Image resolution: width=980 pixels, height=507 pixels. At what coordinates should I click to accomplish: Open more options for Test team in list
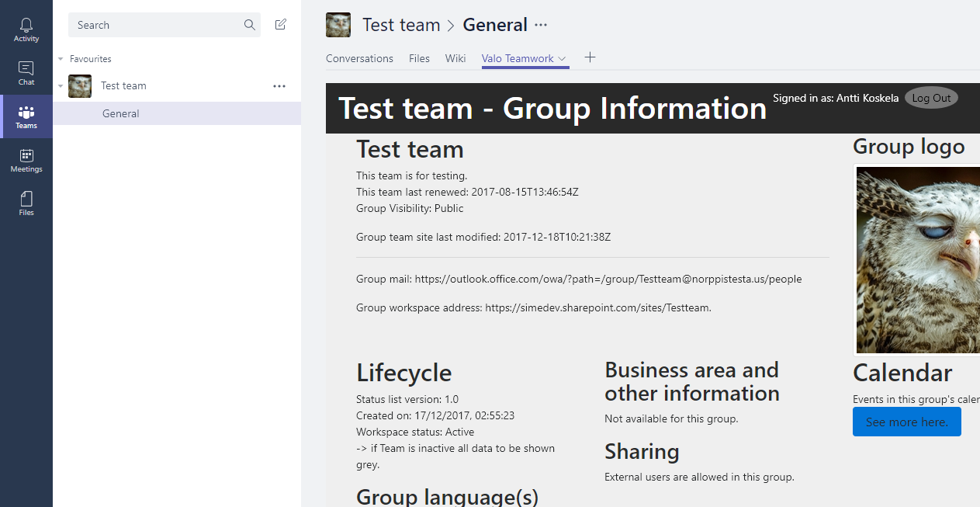279,86
